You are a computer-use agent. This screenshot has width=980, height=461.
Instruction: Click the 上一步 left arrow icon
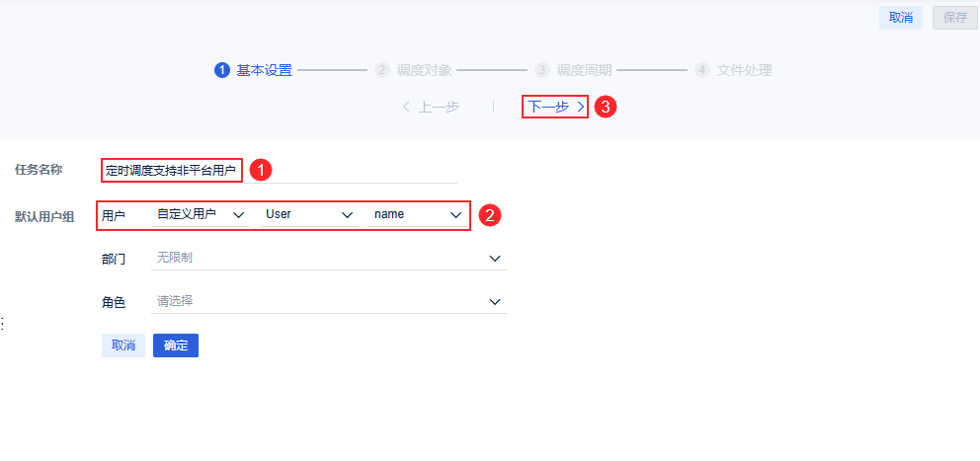tap(406, 107)
